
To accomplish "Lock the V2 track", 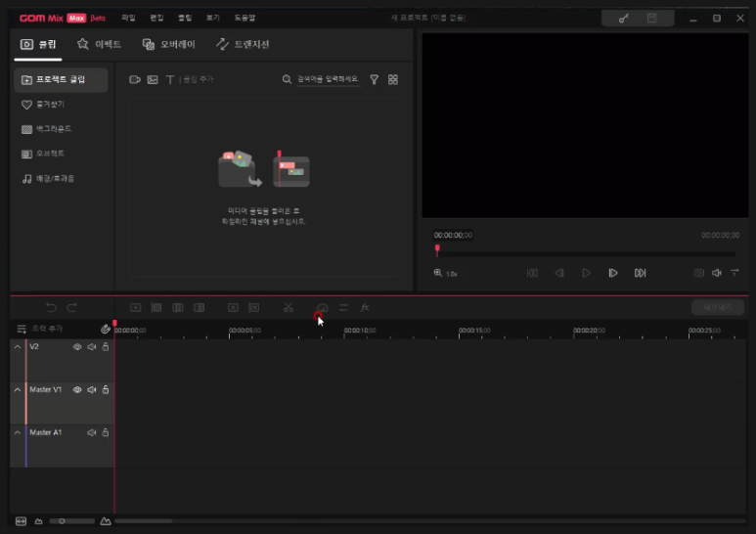I will pos(105,347).
